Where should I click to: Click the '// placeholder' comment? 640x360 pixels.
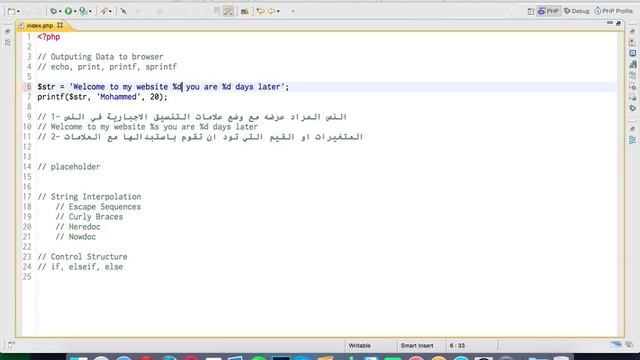(x=69, y=167)
